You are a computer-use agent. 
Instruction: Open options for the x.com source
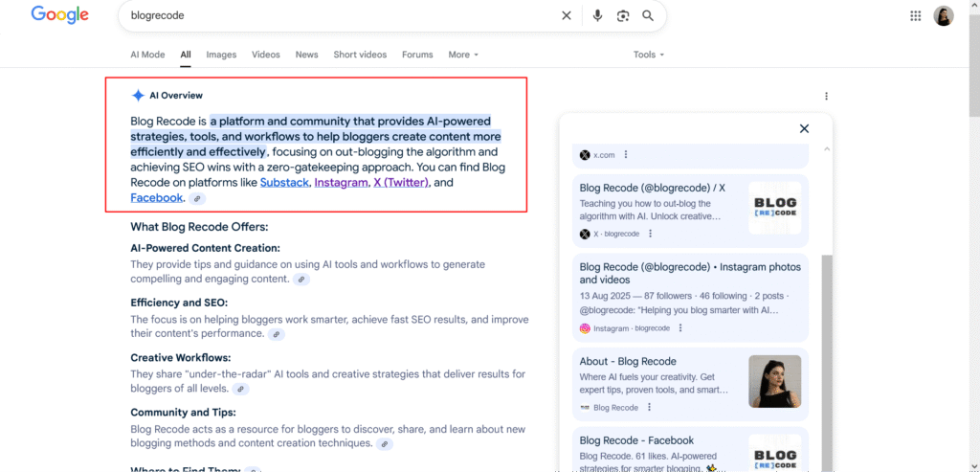[626, 154]
